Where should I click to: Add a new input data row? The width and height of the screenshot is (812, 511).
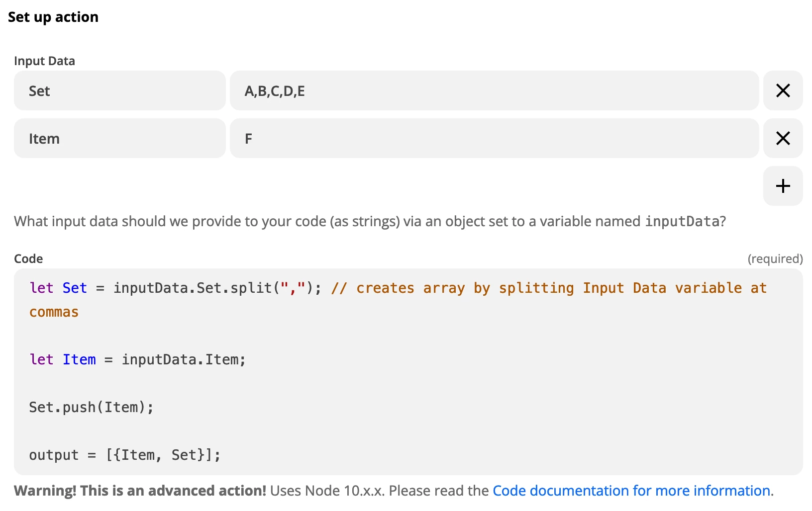[x=783, y=186]
